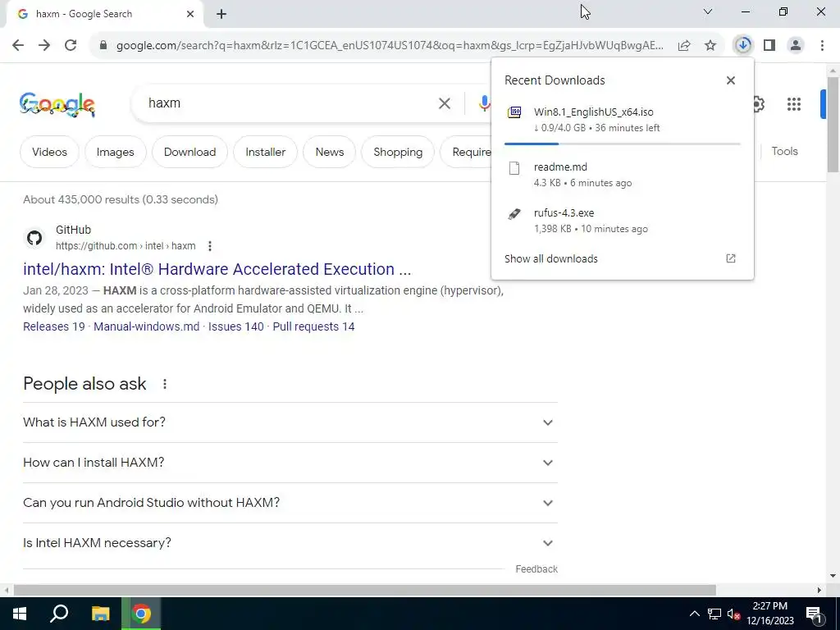The width and height of the screenshot is (840, 630).
Task: Show hidden system tray icons
Action: pyautogui.click(x=694, y=614)
